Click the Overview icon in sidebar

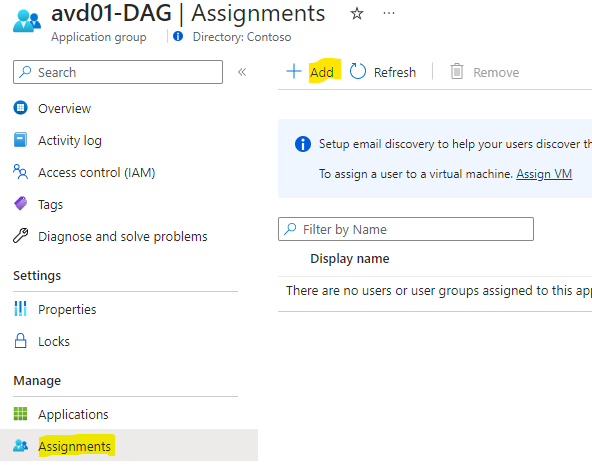[20, 108]
